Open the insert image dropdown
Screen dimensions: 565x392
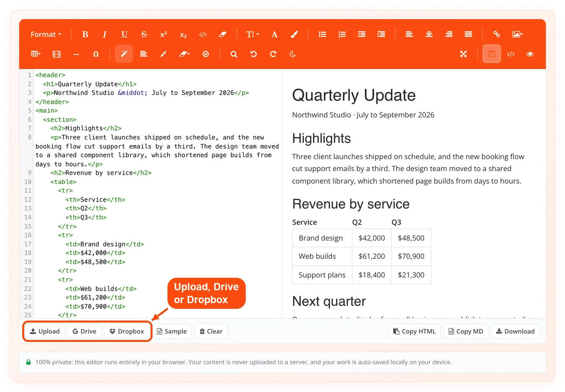click(x=517, y=34)
